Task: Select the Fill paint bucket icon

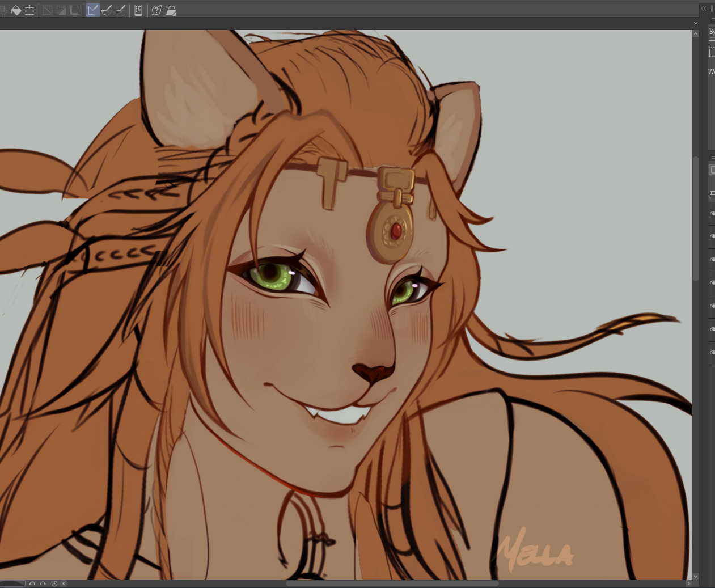Action: 16,10
